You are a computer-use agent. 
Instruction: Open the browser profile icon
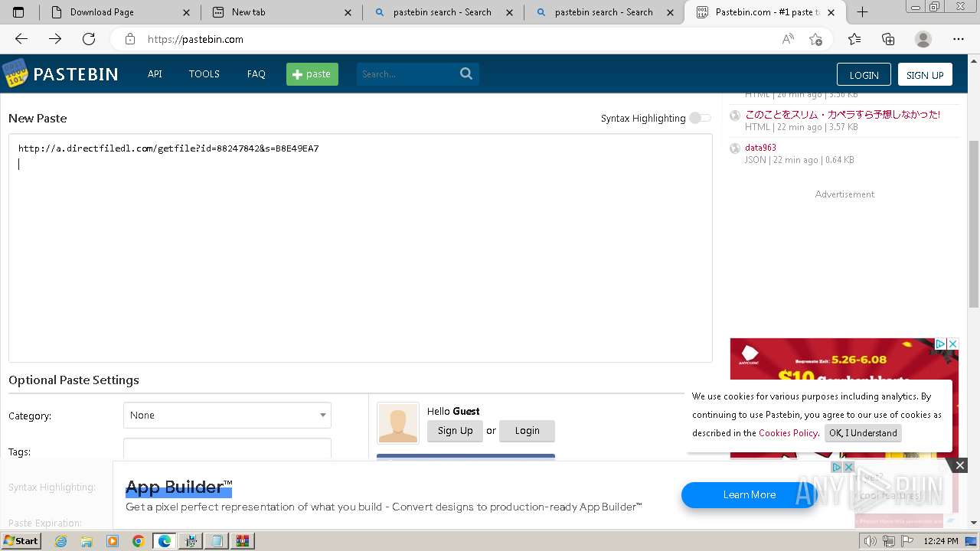click(923, 39)
